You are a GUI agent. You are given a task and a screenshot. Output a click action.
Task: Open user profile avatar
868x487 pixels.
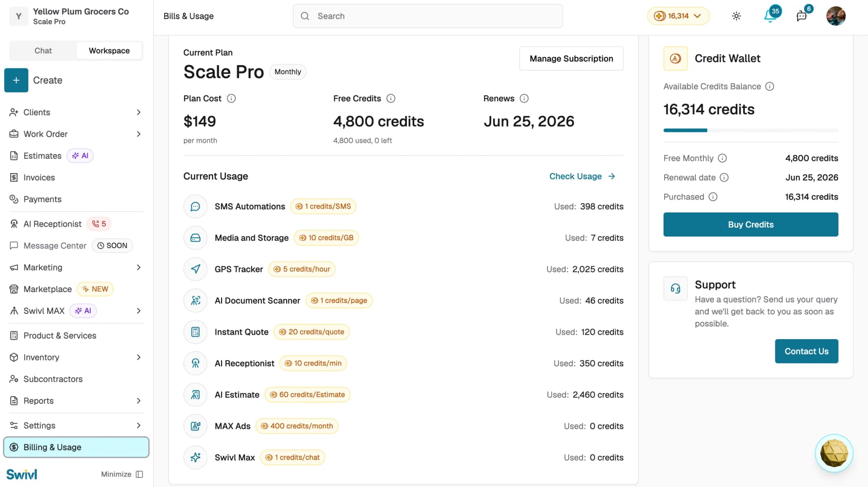click(x=836, y=16)
